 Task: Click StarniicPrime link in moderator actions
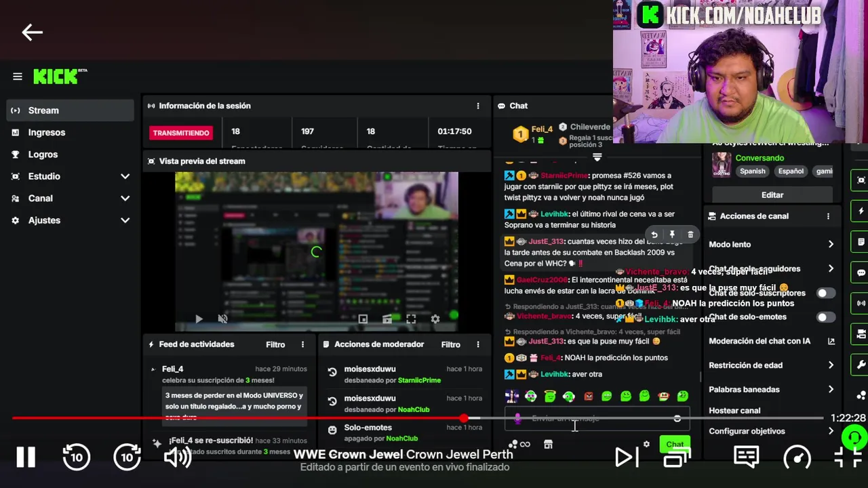click(419, 380)
